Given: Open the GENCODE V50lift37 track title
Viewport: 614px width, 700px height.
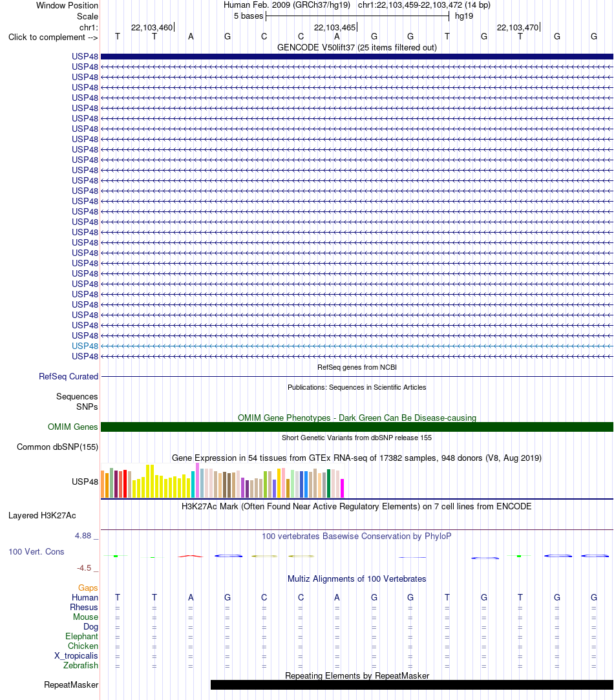Looking at the screenshot, I should [x=357, y=47].
